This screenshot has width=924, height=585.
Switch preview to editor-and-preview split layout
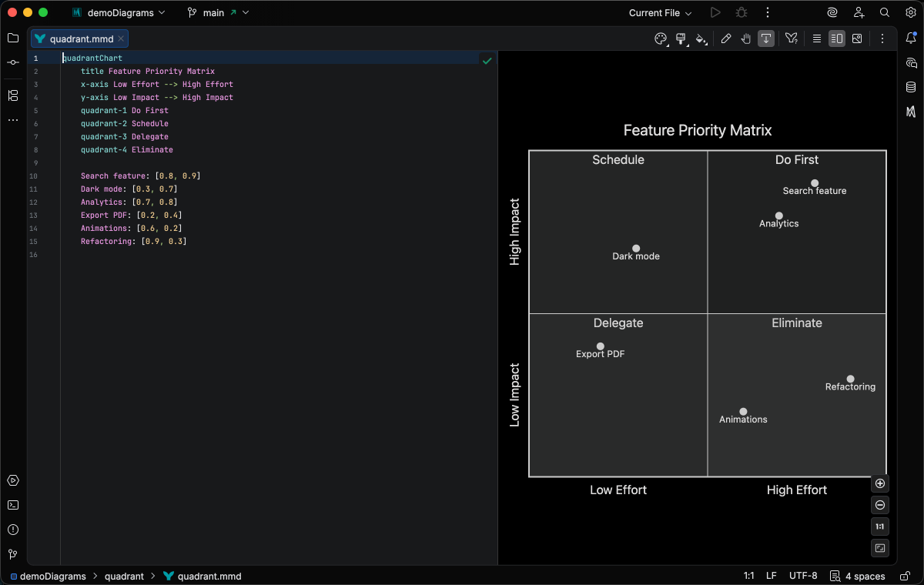click(836, 38)
